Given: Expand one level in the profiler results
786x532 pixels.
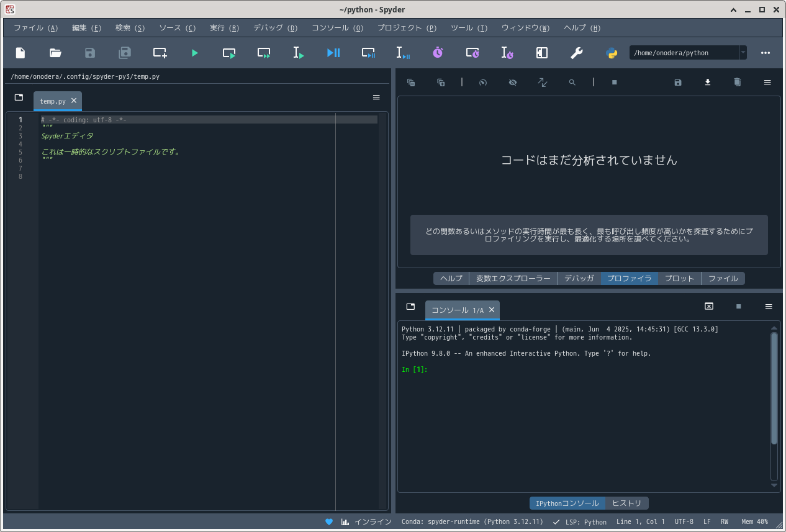Looking at the screenshot, I should [441, 82].
